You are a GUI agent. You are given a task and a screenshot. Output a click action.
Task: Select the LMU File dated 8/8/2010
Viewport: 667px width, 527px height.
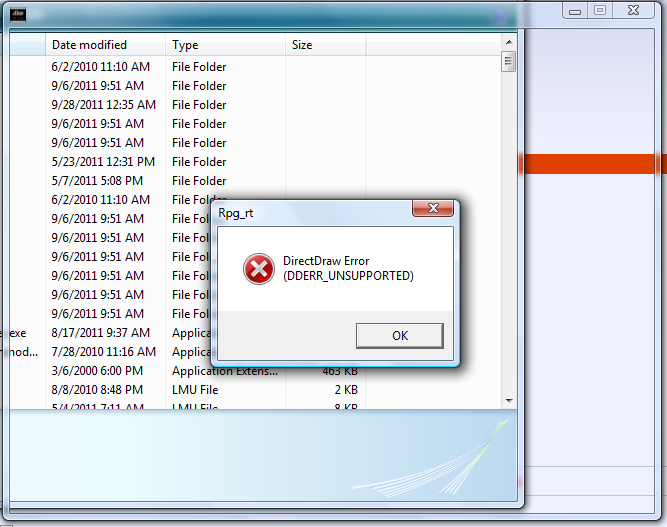point(255,390)
